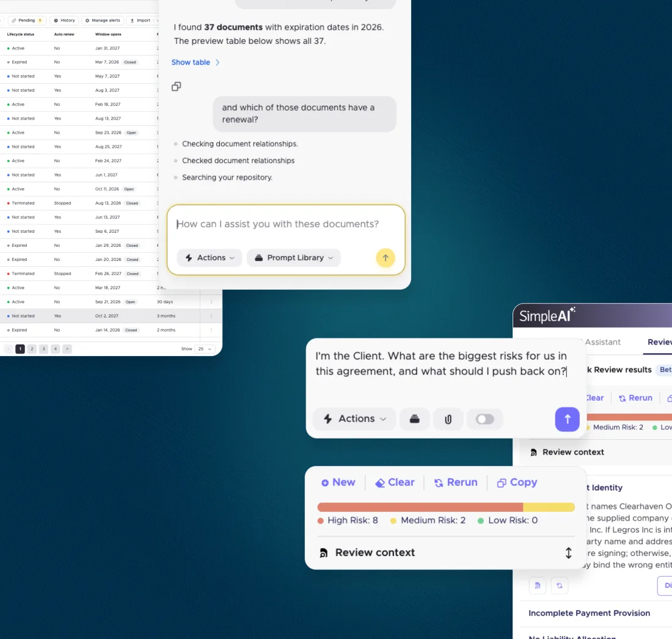This screenshot has width=672, height=639.
Task: Open the Prompt Library dropdown
Action: [294, 258]
